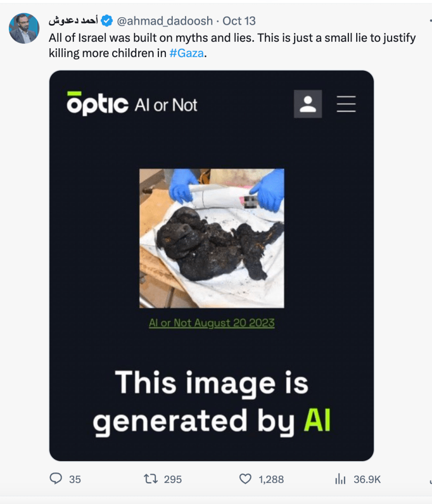Click the blue verified badge
This screenshot has width=432, height=504.
click(107, 21)
